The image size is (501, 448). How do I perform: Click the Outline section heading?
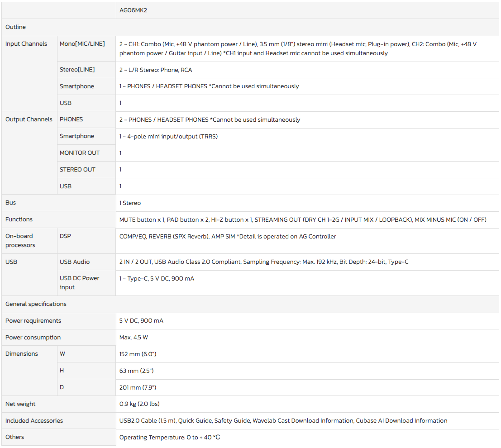(x=15, y=27)
